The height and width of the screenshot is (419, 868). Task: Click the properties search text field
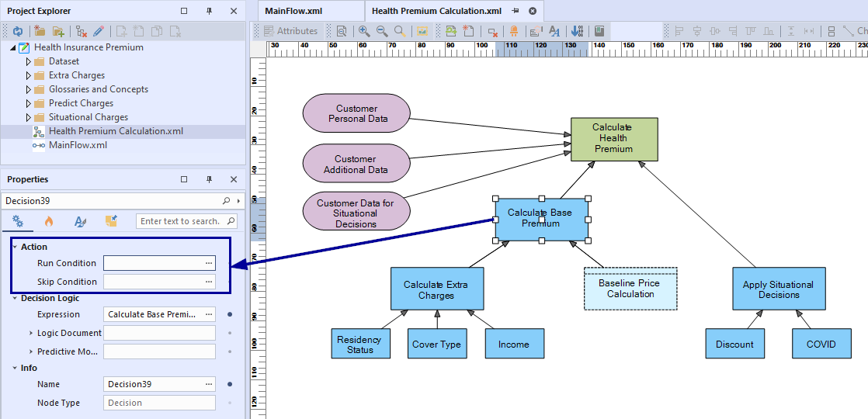coord(186,221)
